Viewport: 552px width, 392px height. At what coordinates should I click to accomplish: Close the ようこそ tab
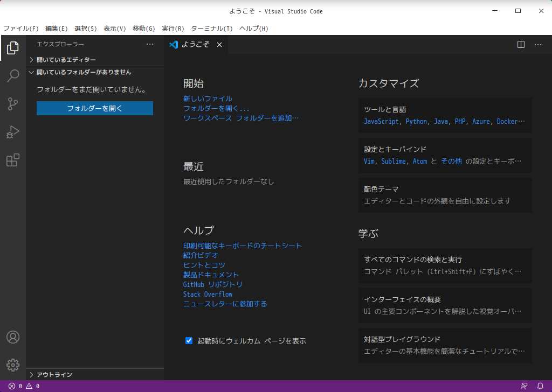click(219, 45)
